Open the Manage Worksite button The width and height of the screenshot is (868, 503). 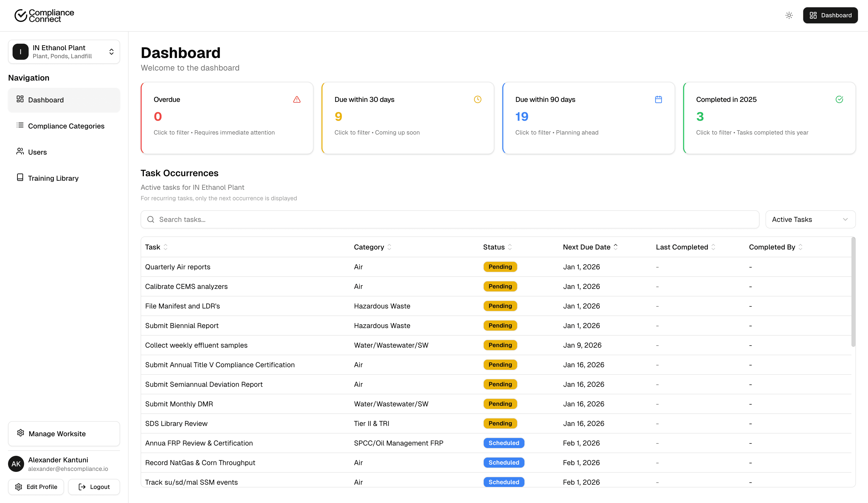(x=64, y=433)
